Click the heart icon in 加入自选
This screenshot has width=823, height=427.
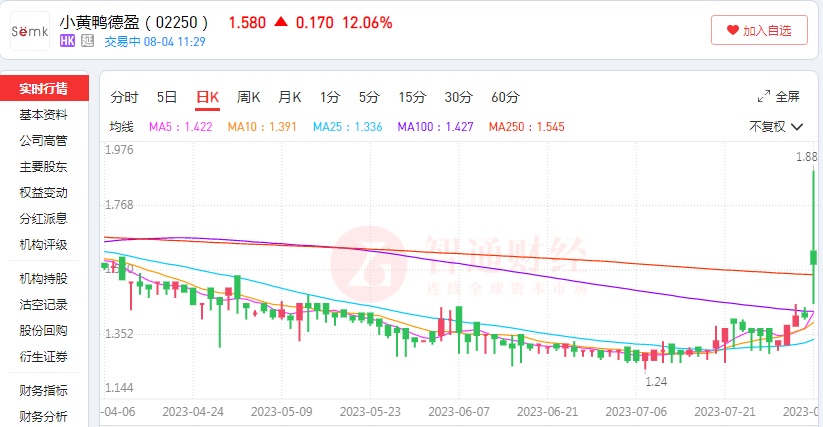click(x=733, y=30)
